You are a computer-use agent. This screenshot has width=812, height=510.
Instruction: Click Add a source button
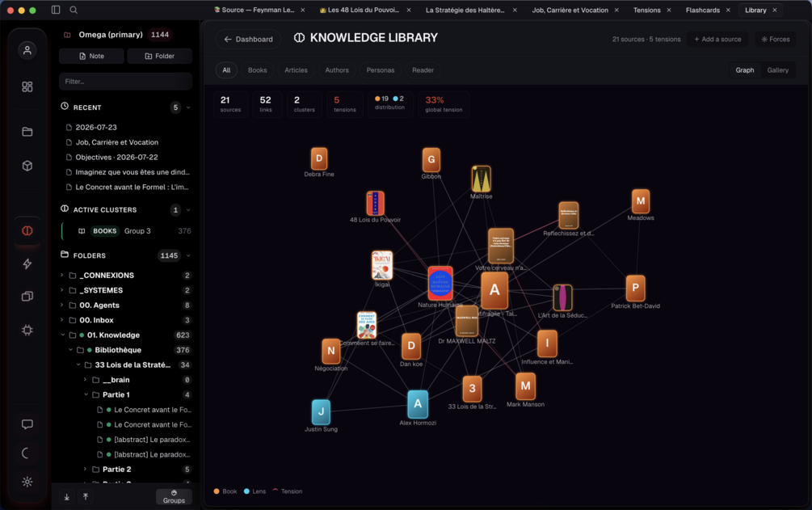pyautogui.click(x=717, y=39)
